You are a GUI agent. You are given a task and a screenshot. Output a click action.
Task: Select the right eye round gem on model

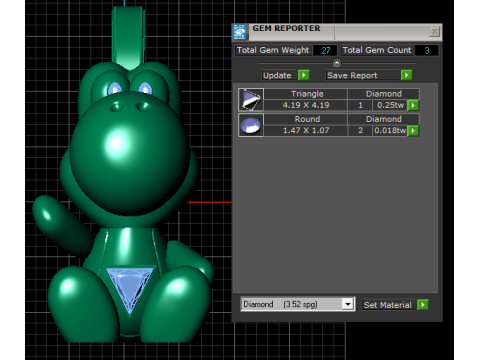[145, 89]
